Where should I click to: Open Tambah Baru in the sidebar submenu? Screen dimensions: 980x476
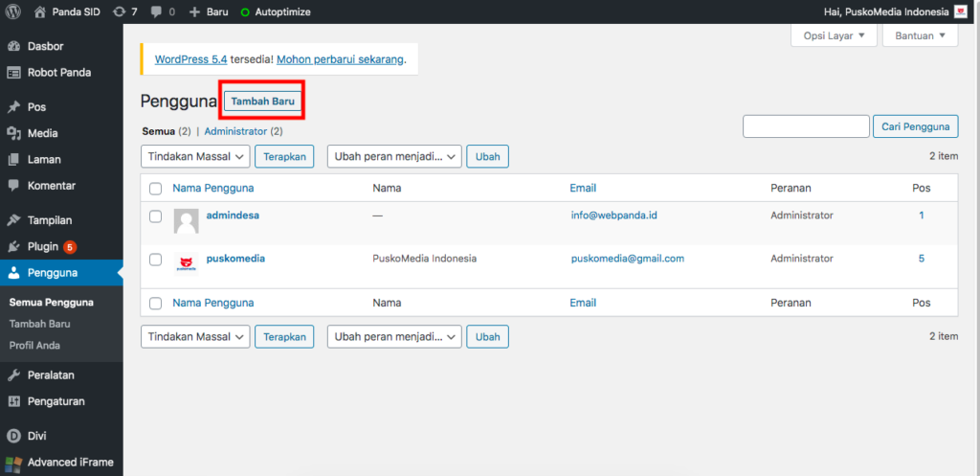(39, 324)
